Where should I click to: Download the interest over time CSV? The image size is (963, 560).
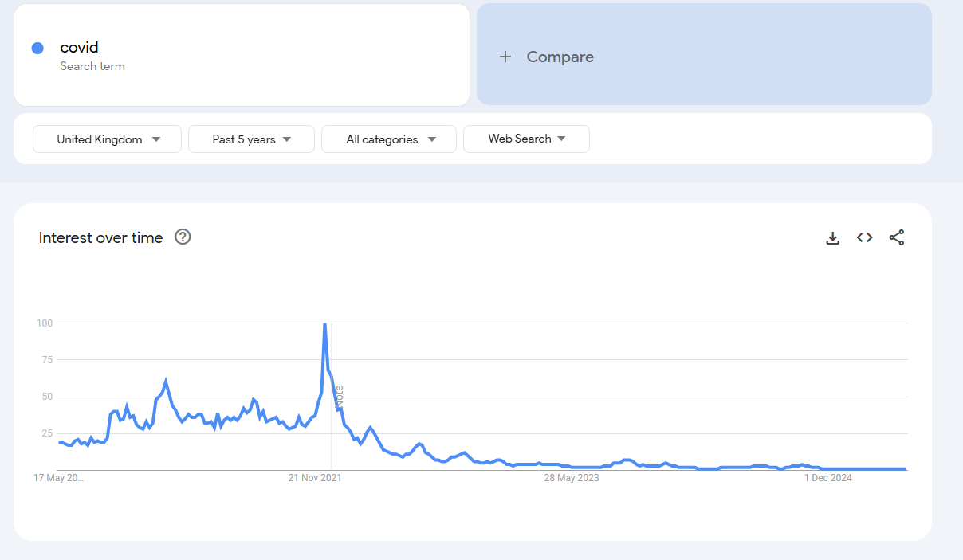click(x=832, y=237)
